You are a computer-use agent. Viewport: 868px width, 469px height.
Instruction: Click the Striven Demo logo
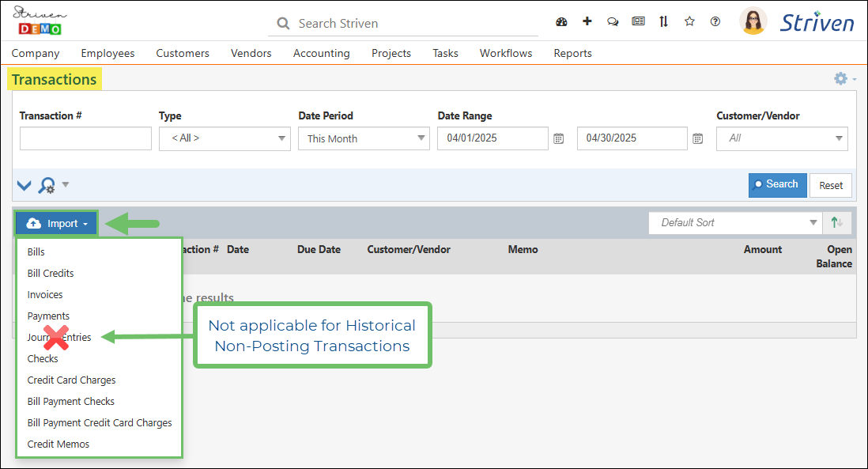(x=40, y=21)
